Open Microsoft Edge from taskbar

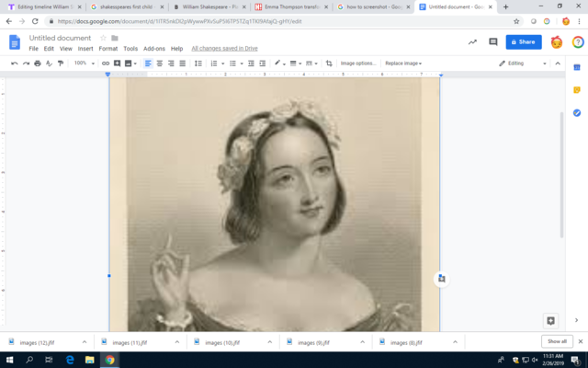point(70,360)
